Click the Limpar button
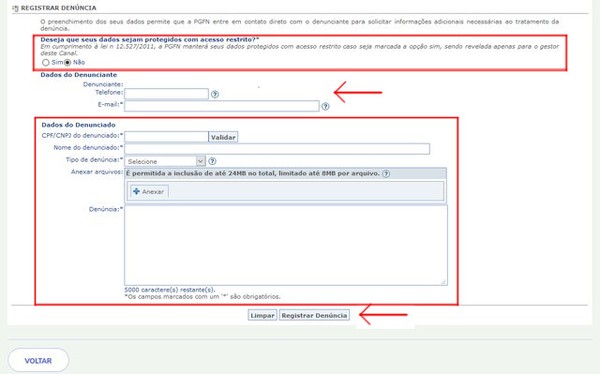Viewport: 600px width, 374px height. pos(262,315)
